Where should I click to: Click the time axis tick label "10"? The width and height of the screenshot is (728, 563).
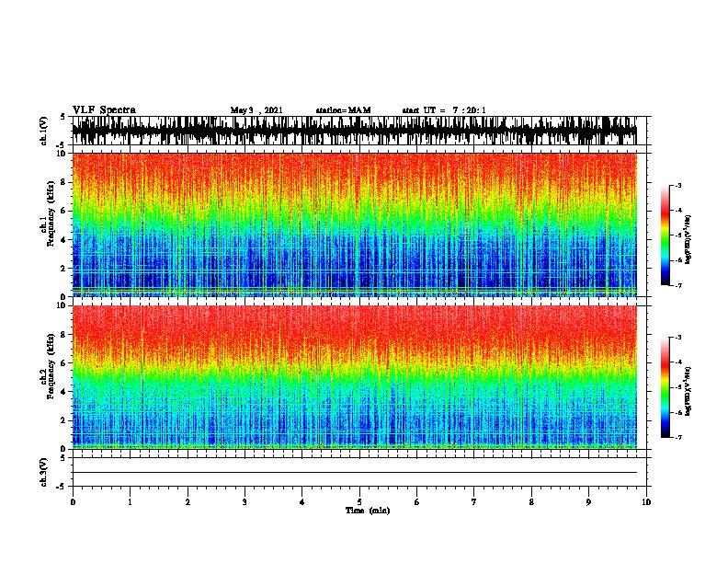[646, 502]
